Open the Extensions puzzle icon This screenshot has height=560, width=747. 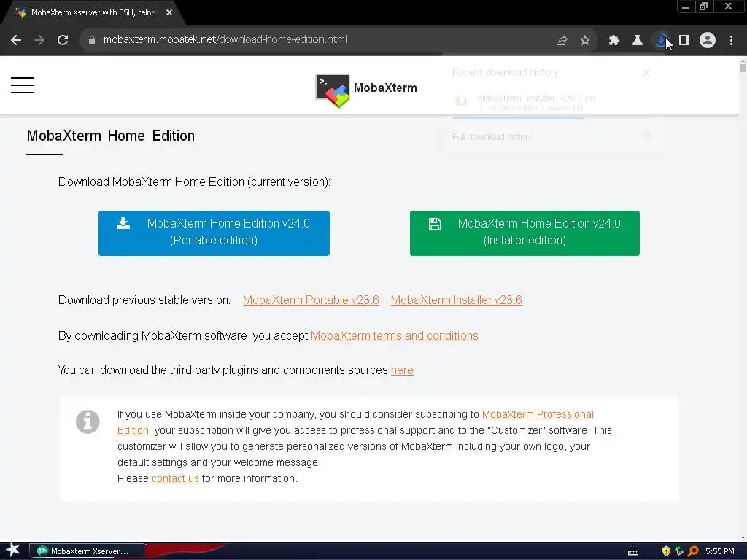coord(614,41)
